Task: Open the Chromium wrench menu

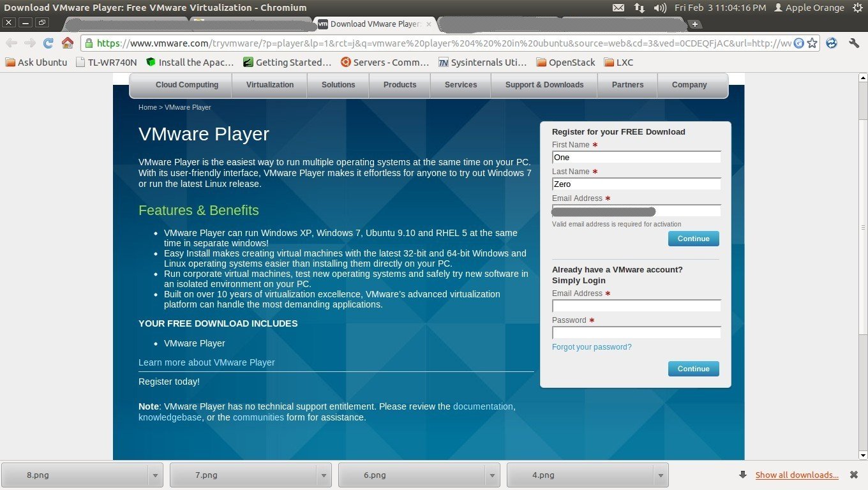Action: click(x=854, y=43)
